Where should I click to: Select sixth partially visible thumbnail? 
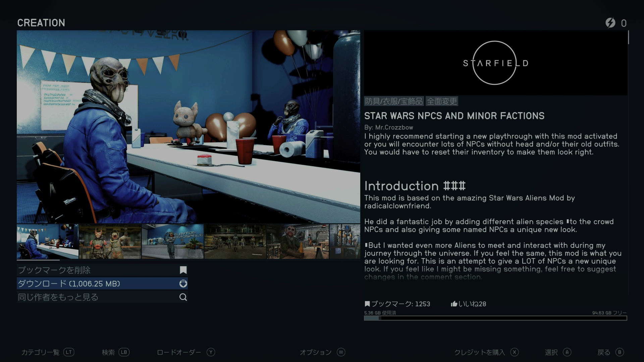click(x=345, y=241)
